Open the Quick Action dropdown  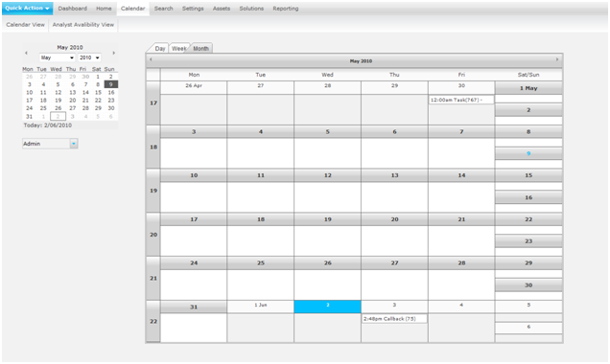click(27, 9)
